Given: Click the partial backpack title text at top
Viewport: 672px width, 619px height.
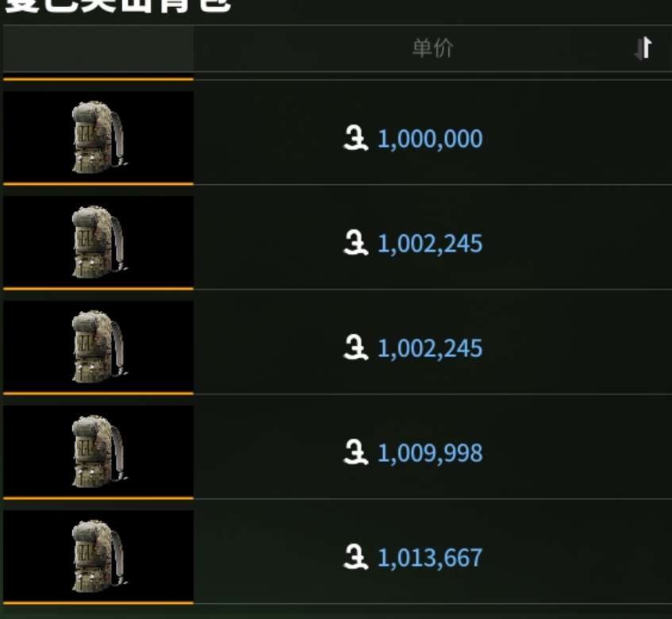Looking at the screenshot, I should 118,6.
